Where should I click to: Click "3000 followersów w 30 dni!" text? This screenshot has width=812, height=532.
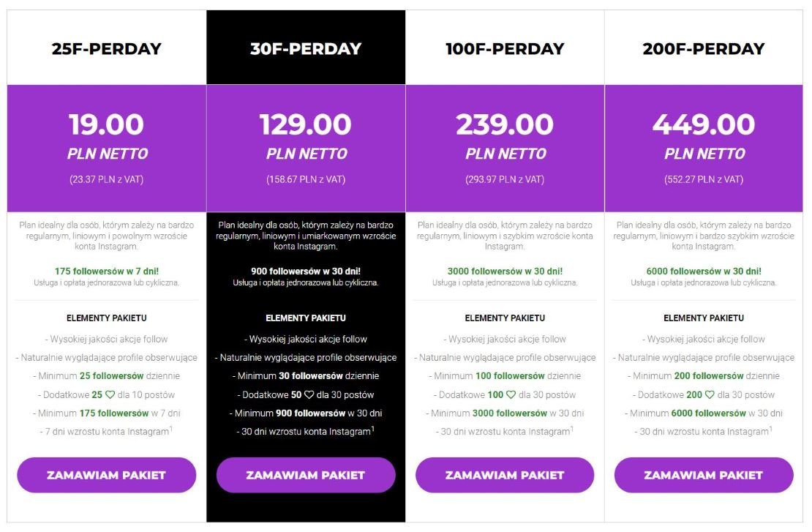[x=505, y=271]
